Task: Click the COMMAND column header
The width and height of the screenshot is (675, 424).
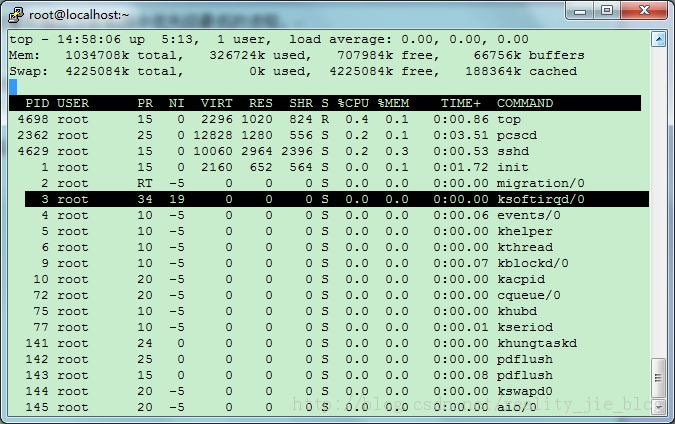Action: point(525,103)
